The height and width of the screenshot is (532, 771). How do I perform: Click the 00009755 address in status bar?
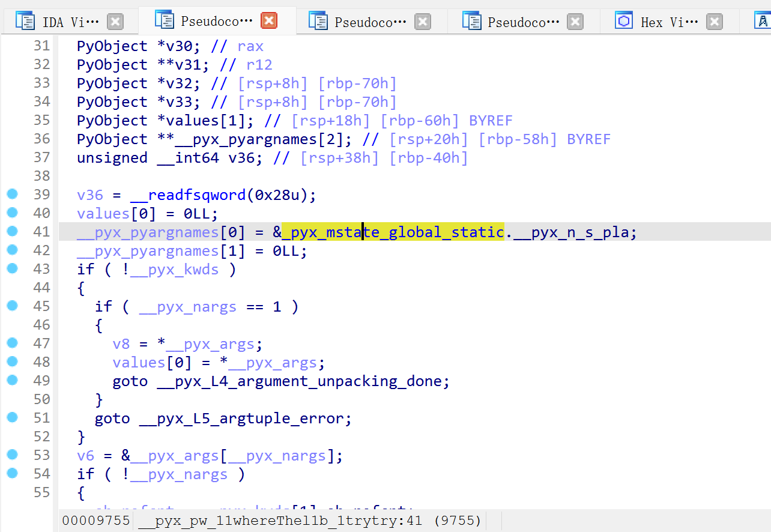click(95, 521)
